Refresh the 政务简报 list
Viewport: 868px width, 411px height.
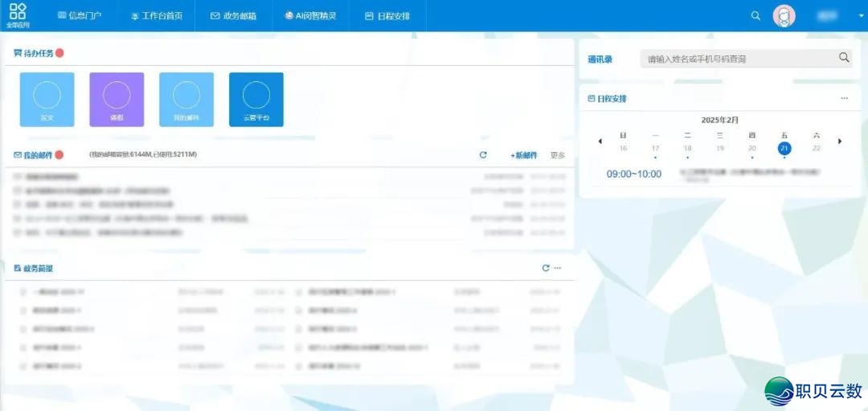coord(546,268)
